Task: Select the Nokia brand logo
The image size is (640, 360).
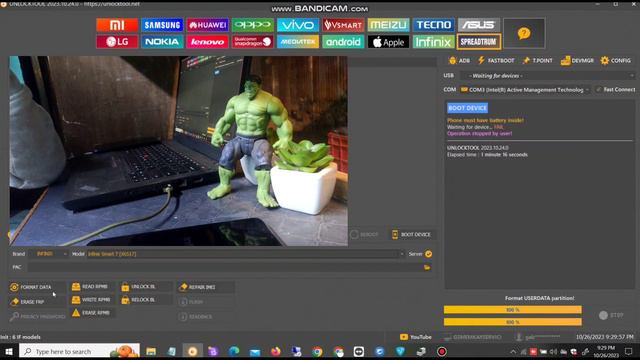Action: tap(162, 42)
